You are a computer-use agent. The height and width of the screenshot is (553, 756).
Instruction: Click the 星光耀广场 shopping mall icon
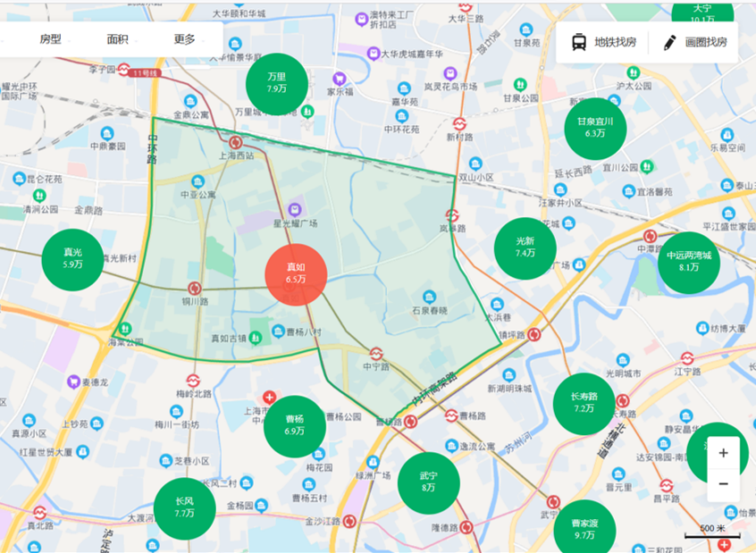click(x=295, y=209)
